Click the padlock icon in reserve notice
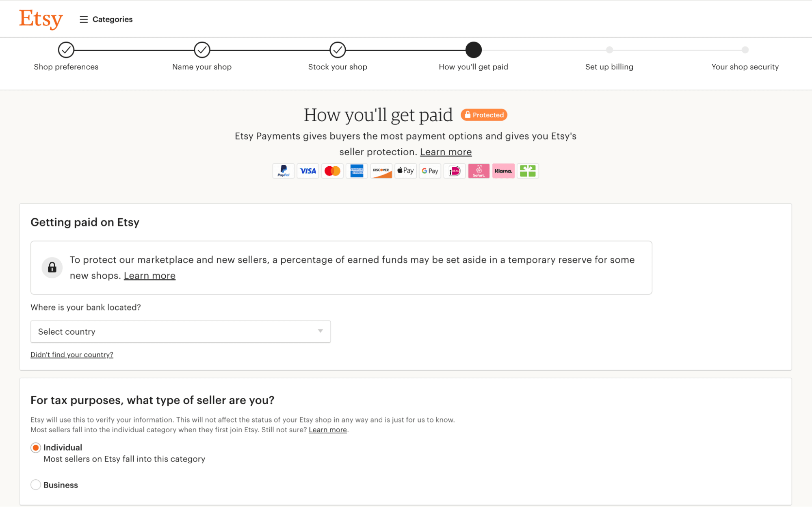Screen dimensions: 812x507 52,268
